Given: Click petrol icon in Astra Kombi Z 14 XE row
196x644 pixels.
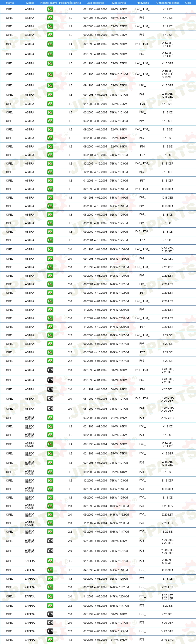Looking at the screenshot, I should pyautogui.click(x=50, y=444).
